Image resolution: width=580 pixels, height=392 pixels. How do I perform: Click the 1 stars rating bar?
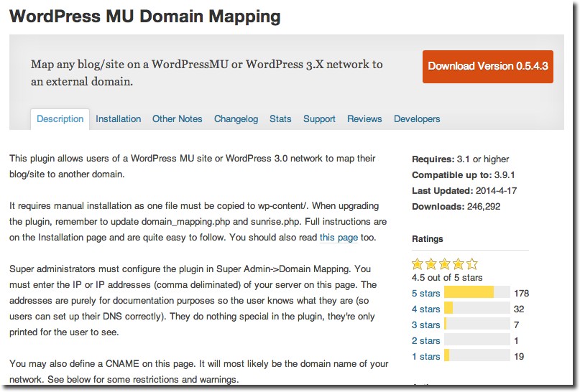(x=477, y=355)
